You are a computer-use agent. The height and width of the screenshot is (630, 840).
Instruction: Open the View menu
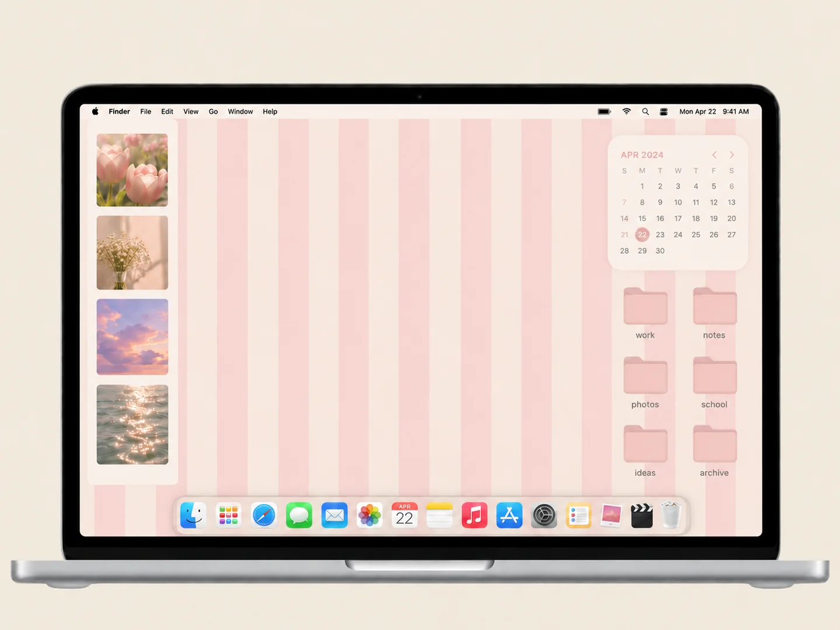(191, 111)
